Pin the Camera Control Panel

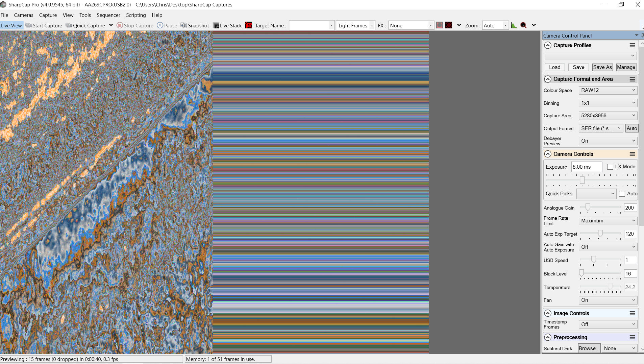coord(642,35)
